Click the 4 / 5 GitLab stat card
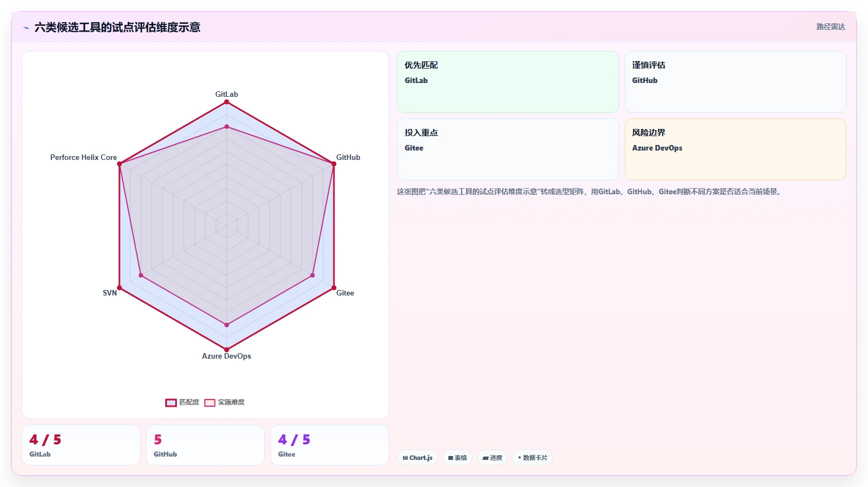Viewport: 868px width, 487px height. click(81, 445)
